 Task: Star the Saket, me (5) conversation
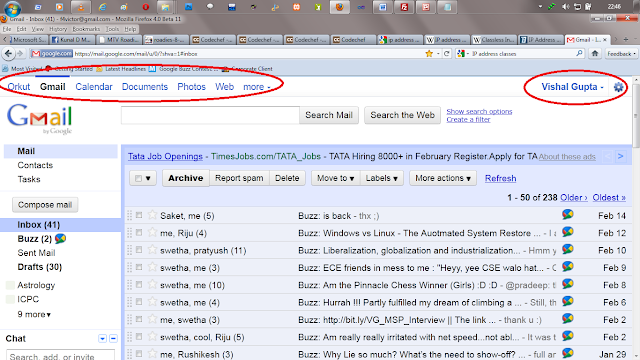click(152, 215)
